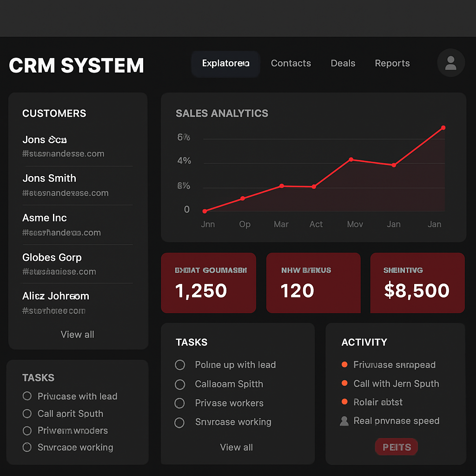Check the "Callaoam Spitth" task checkbox
This screenshot has width=476, height=476.
coord(180,384)
